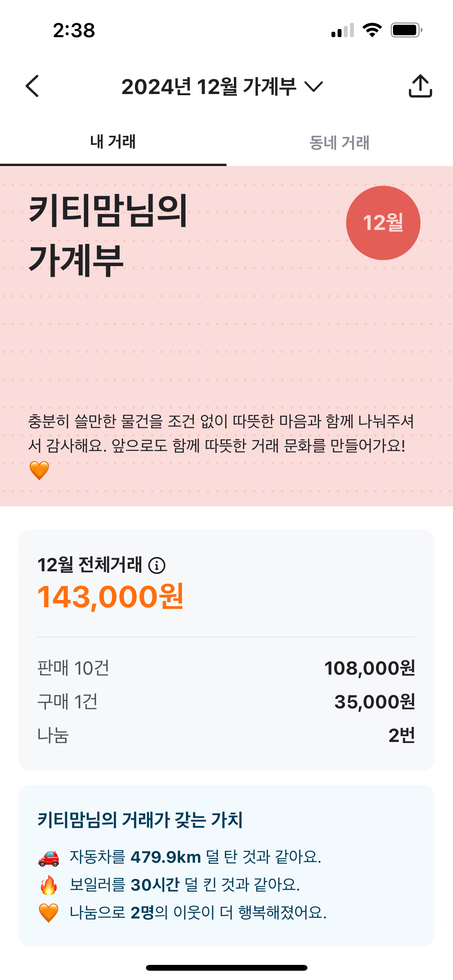Tap the back arrow icon
Image resolution: width=453 pixels, height=980 pixels.
(x=33, y=86)
